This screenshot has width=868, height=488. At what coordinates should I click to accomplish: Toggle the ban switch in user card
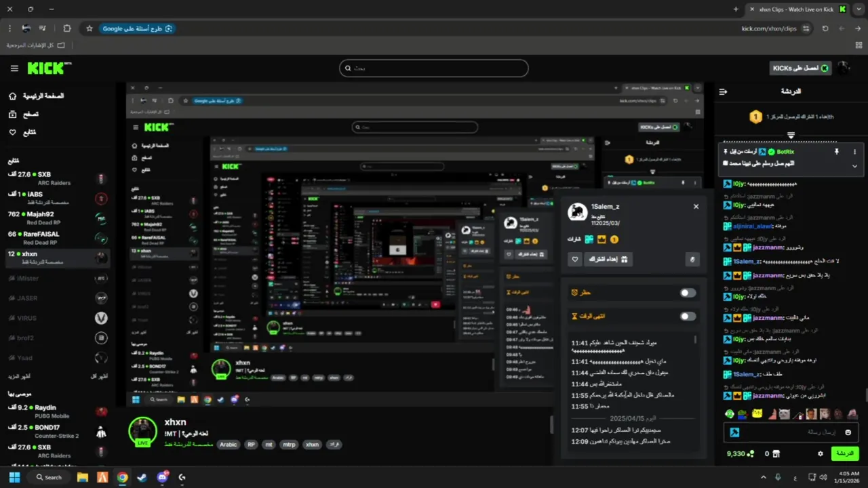pyautogui.click(x=688, y=293)
